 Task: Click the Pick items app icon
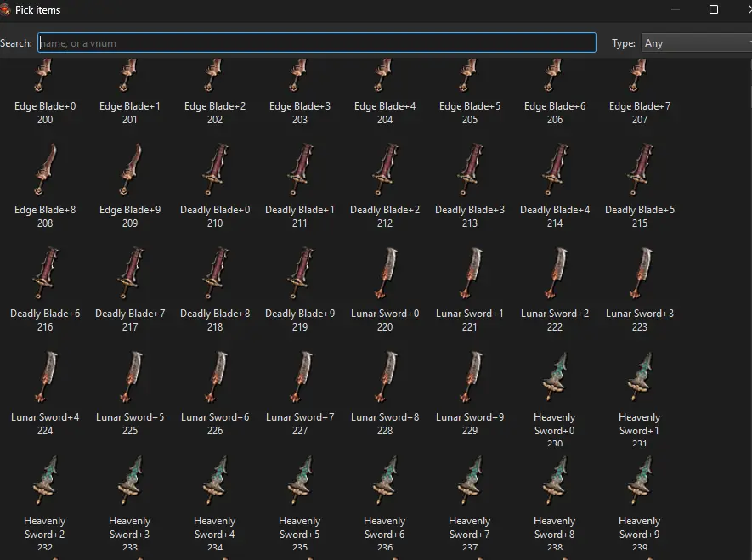[5, 9]
